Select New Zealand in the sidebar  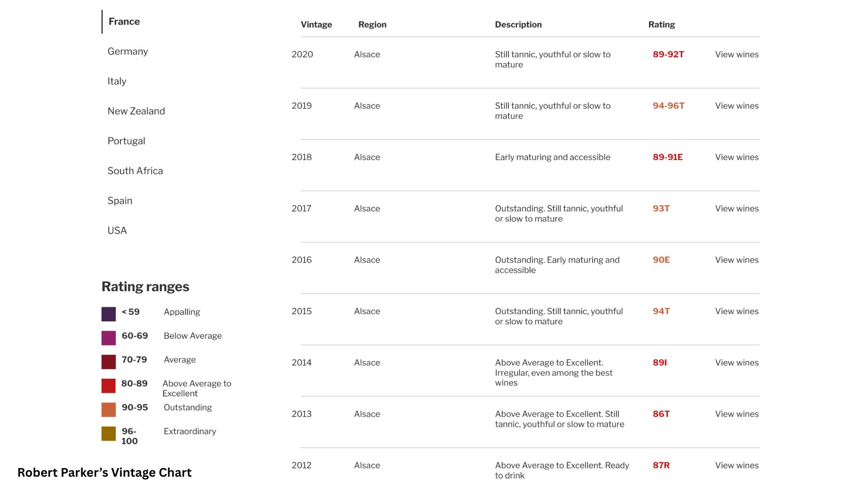point(136,111)
